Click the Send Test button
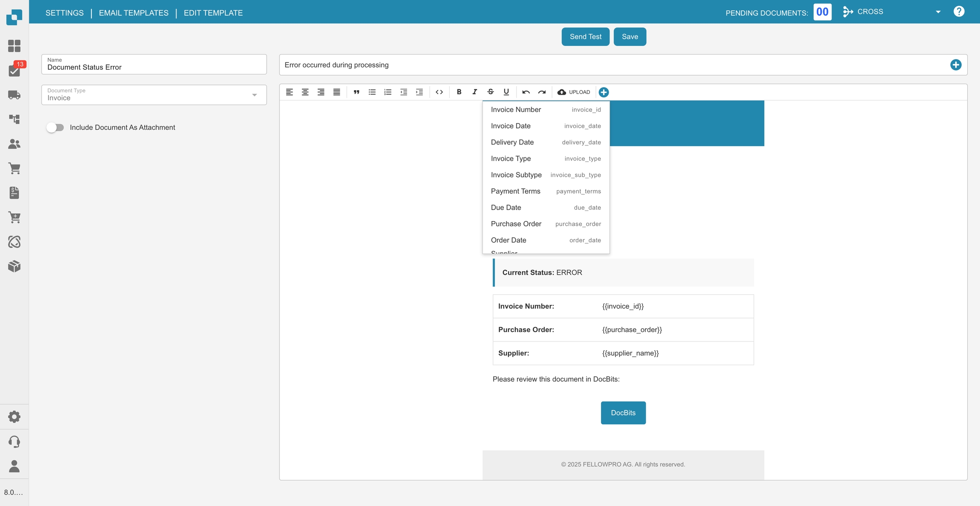The width and height of the screenshot is (980, 506). pos(585,37)
